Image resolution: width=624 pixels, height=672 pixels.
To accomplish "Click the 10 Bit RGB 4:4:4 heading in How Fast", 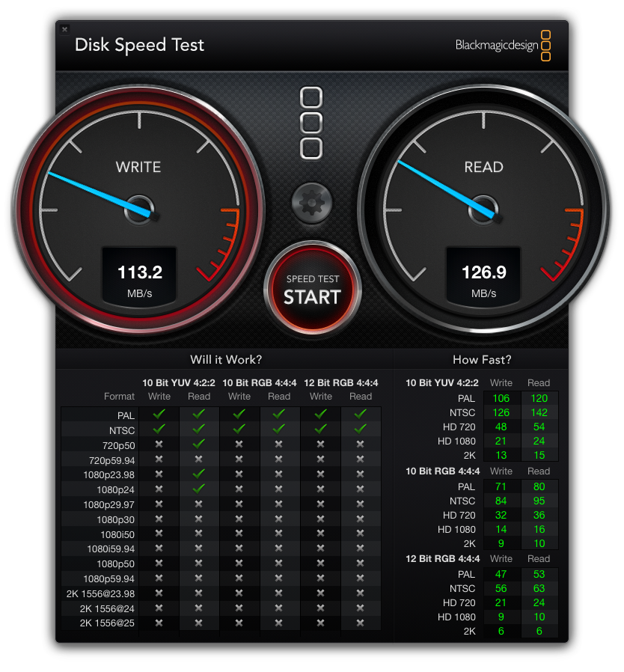I will coord(443,471).
